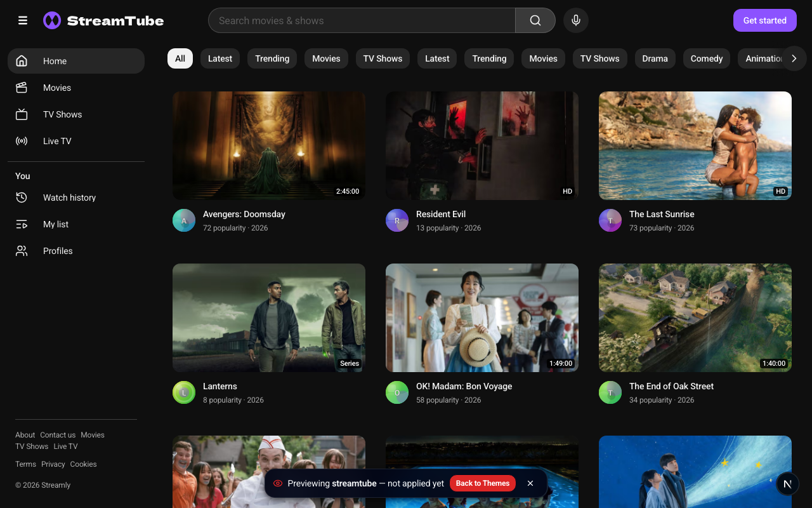Focus the Search movies & shows field

point(362,20)
